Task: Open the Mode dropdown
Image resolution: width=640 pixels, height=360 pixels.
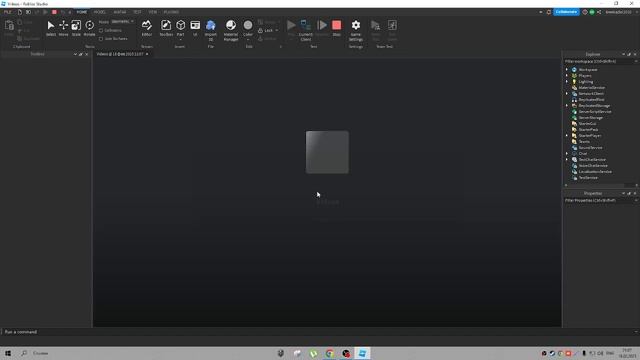Action: pos(122,22)
